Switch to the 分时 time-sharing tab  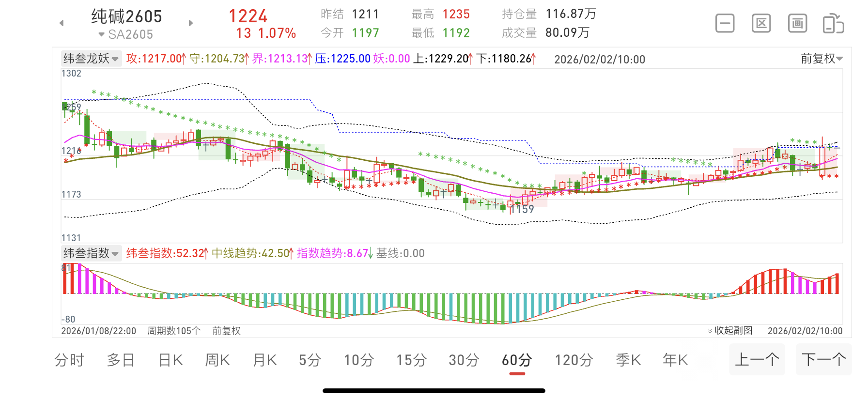69,360
